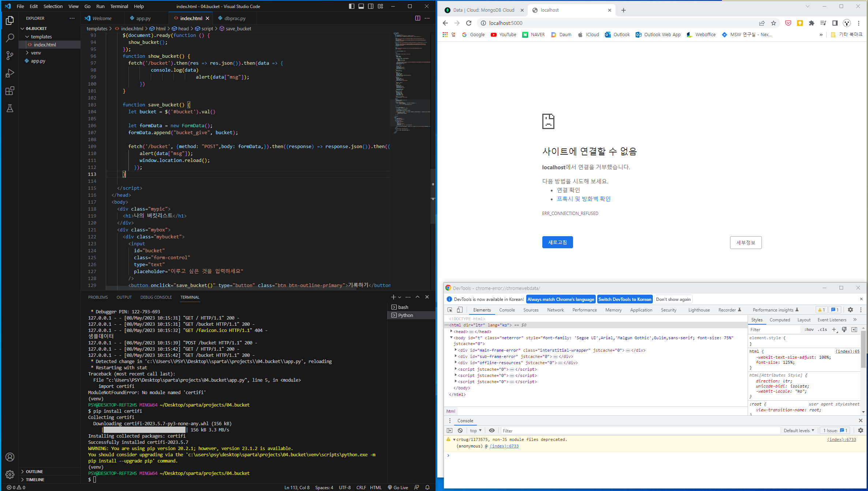Viewport: 868px width, 491px height.
Task: Toggle the .cls class editor in Styles
Action: 823,329
